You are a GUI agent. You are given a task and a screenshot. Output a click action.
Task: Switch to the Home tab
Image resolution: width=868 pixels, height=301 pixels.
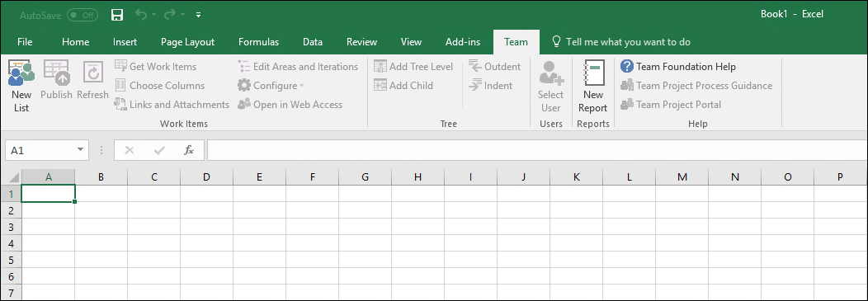(x=75, y=42)
